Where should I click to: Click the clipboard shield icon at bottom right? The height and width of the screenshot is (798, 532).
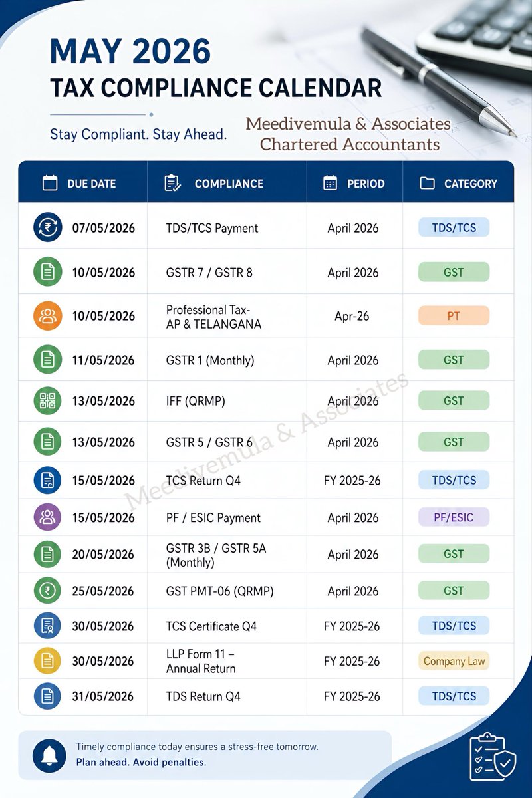[x=493, y=756]
